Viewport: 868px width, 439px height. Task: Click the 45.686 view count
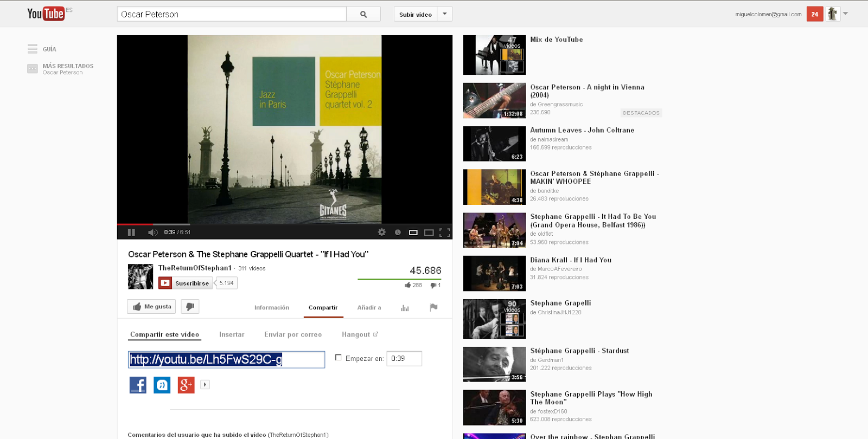[425, 270]
